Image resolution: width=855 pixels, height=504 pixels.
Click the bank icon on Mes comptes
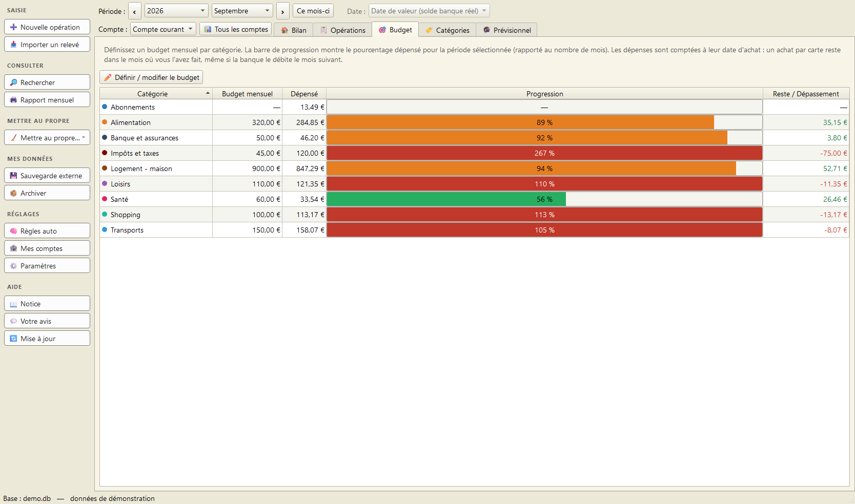13,248
